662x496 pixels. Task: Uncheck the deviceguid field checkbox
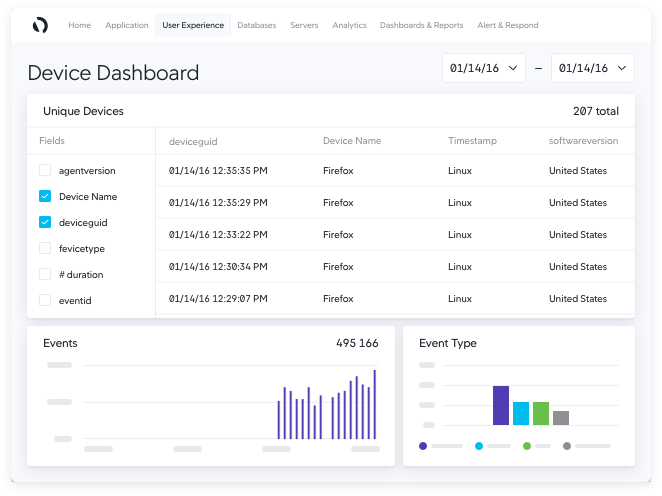pos(45,222)
